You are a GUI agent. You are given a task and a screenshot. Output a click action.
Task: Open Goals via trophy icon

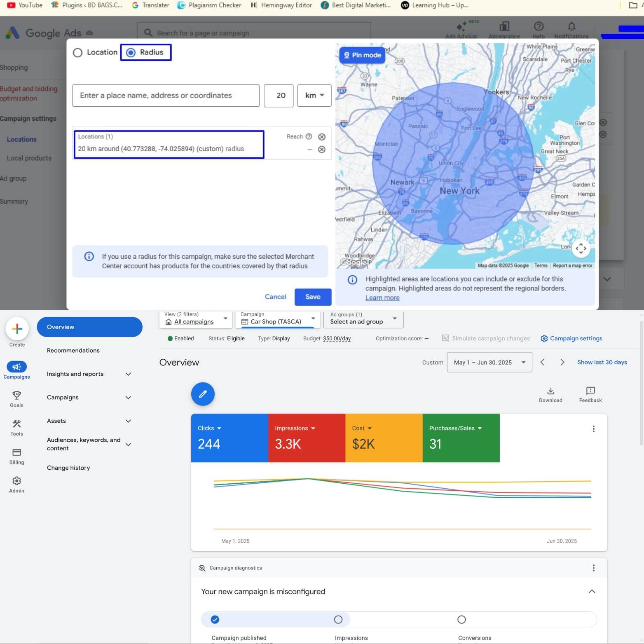(16, 396)
